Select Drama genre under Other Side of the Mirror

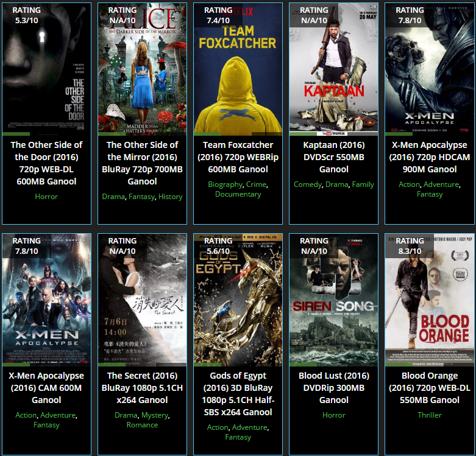(x=113, y=197)
